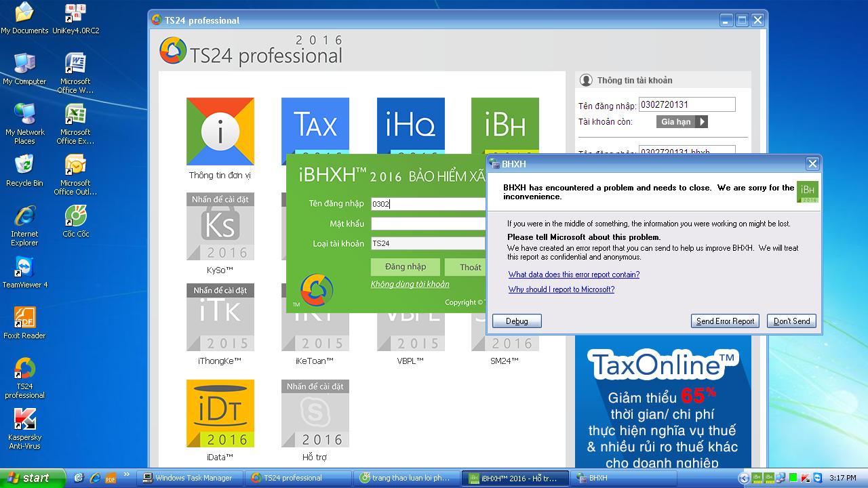Open the Hỗ trợ support tile
This screenshot has height=488, width=868.
(x=315, y=413)
